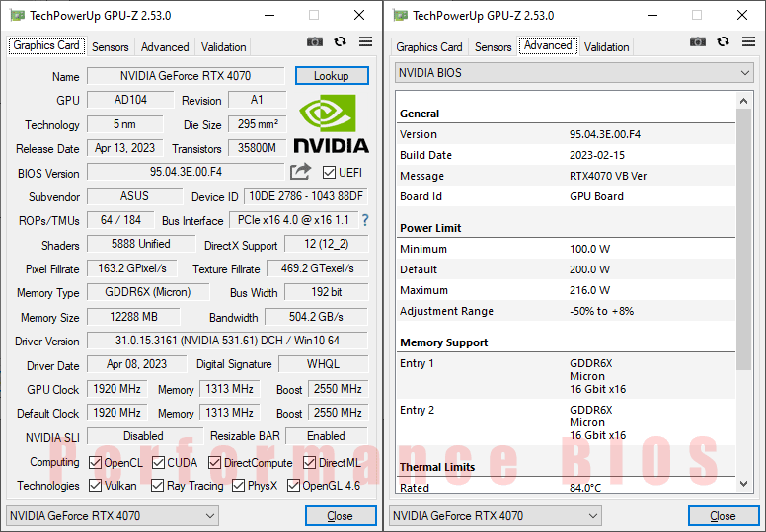This screenshot has height=532, width=766.
Task: Click refresh icon in left GPU-Z window
Action: pyautogui.click(x=340, y=42)
